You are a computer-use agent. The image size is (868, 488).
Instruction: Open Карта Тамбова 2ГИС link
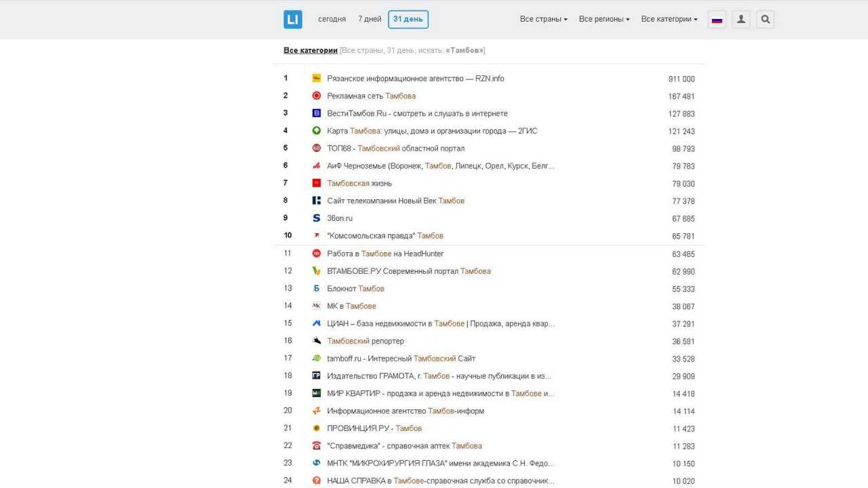[x=432, y=131]
